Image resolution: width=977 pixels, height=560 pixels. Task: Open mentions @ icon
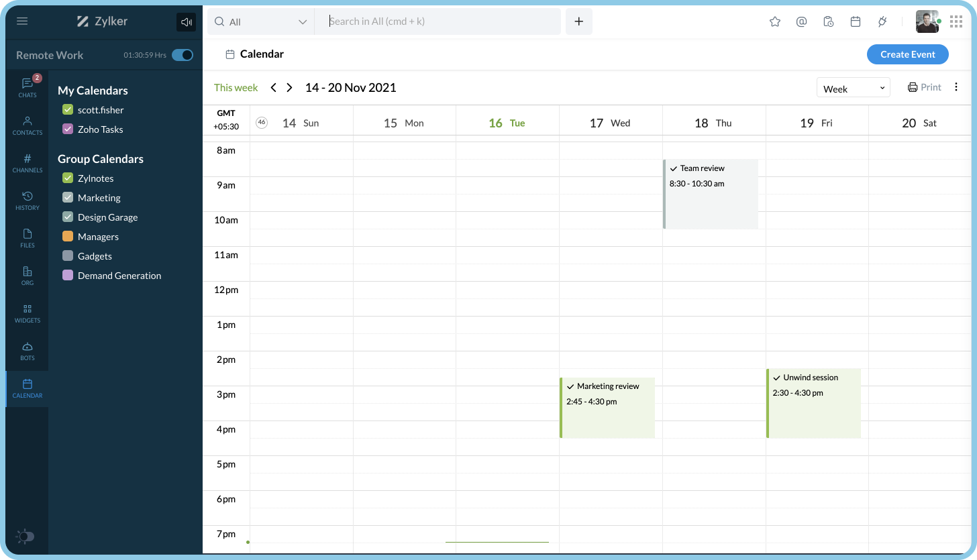tap(801, 21)
